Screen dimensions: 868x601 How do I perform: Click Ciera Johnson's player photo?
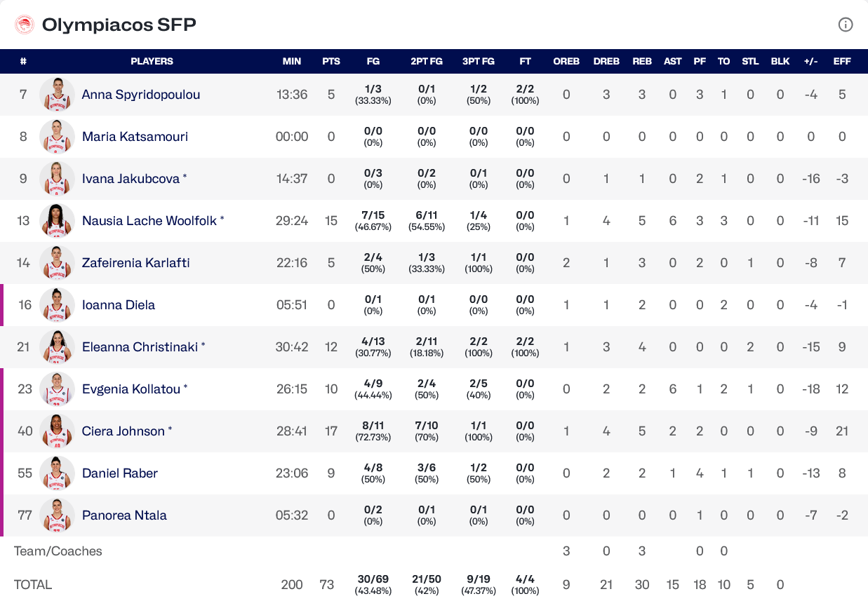coord(57,431)
